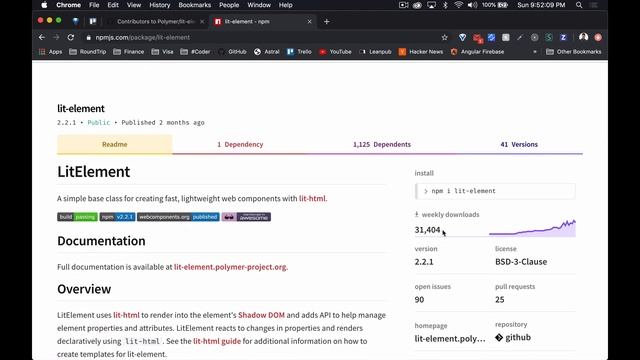The width and height of the screenshot is (640, 360).
Task: Open the Shadow DOM link
Action: click(261, 315)
